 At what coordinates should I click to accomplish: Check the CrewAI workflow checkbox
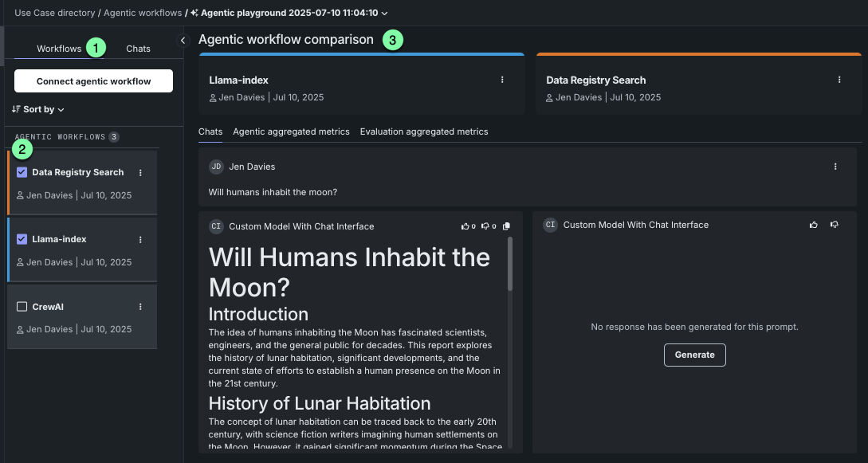pyautogui.click(x=22, y=307)
